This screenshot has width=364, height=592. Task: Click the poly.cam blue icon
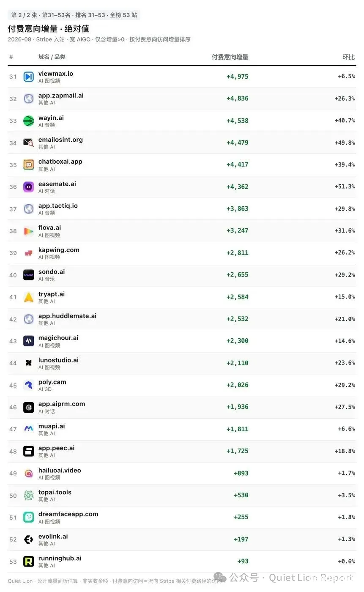[29, 385]
